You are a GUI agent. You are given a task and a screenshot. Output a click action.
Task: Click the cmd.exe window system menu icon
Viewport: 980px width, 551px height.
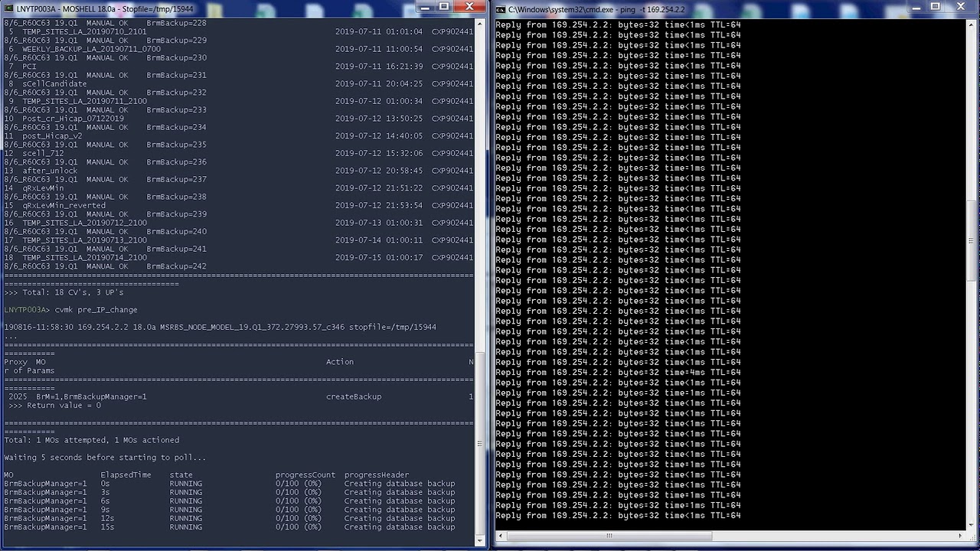point(500,9)
